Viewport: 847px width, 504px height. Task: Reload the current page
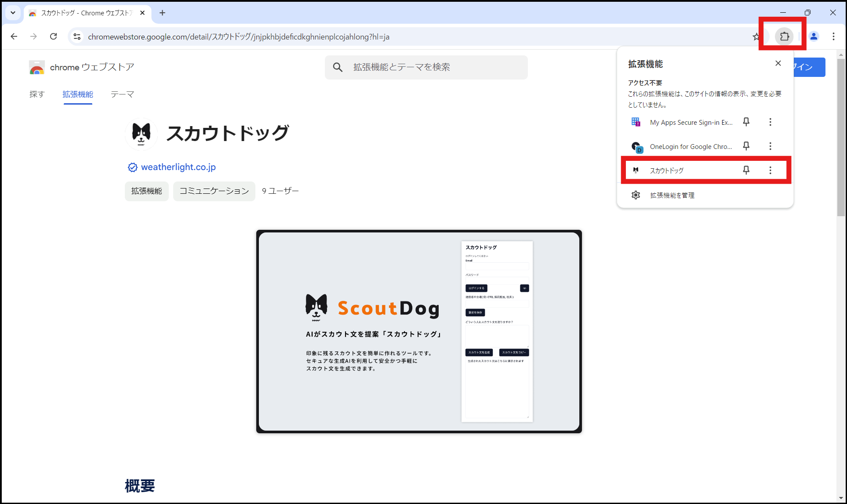(53, 36)
